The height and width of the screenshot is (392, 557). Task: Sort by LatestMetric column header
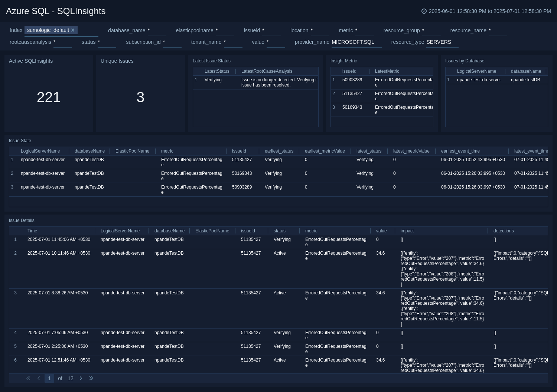(387, 71)
